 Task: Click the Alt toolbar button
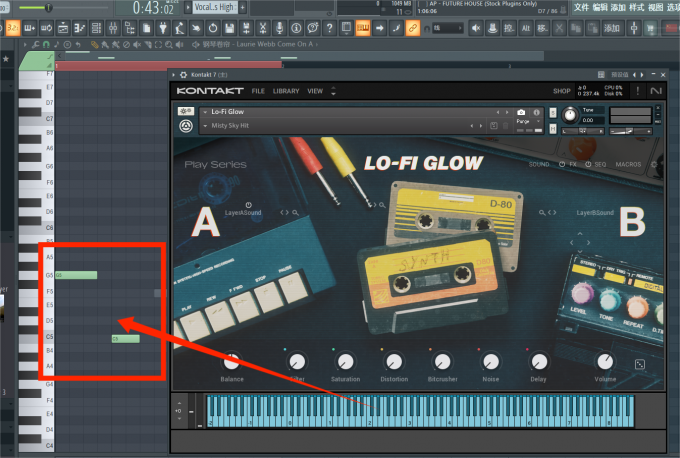pyautogui.click(x=526, y=28)
